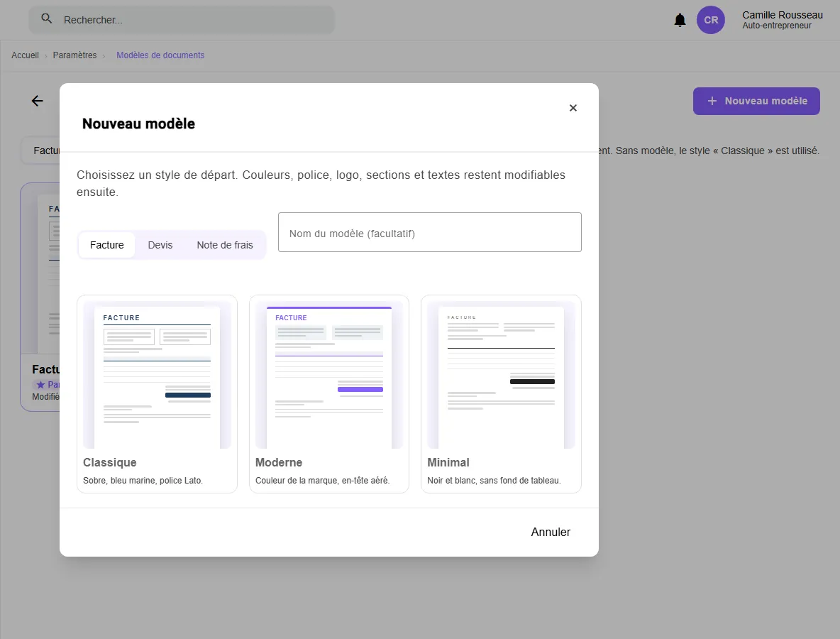This screenshot has height=639, width=840.
Task: Open the Modèles de documents breadcrumb
Action: point(160,55)
